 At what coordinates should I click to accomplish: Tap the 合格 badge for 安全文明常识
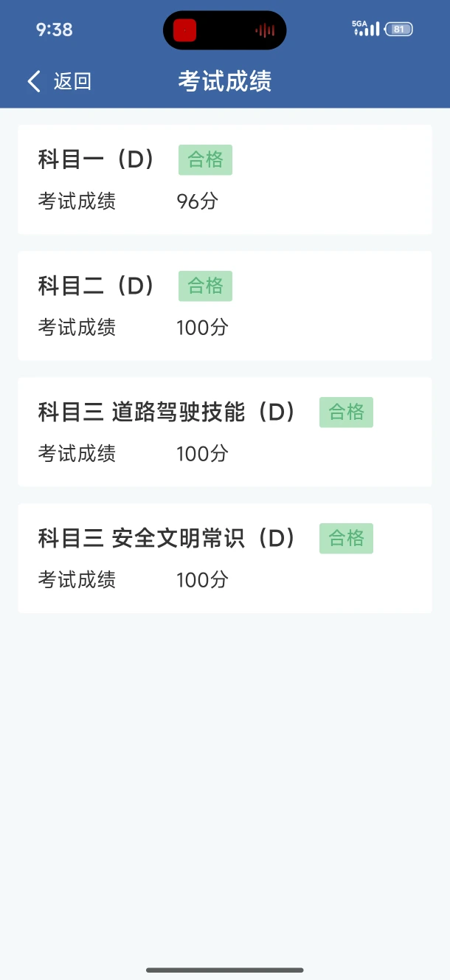coord(346,539)
